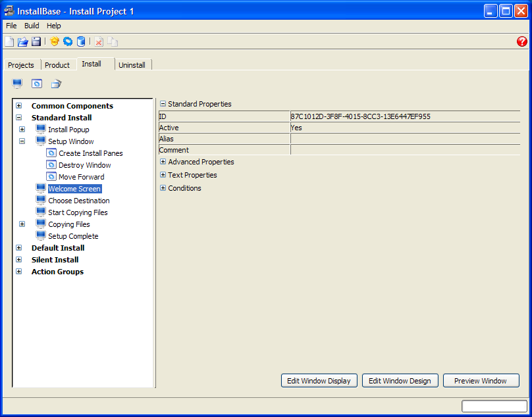The image size is (532, 417).
Task: Click the Edit Window Design button
Action: tap(400, 381)
